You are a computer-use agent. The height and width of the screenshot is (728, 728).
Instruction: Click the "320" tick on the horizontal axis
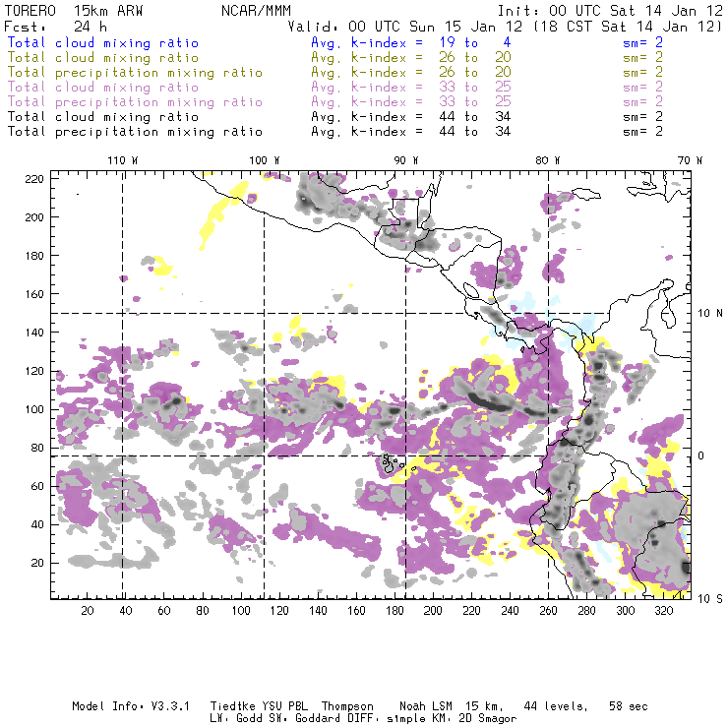click(663, 611)
